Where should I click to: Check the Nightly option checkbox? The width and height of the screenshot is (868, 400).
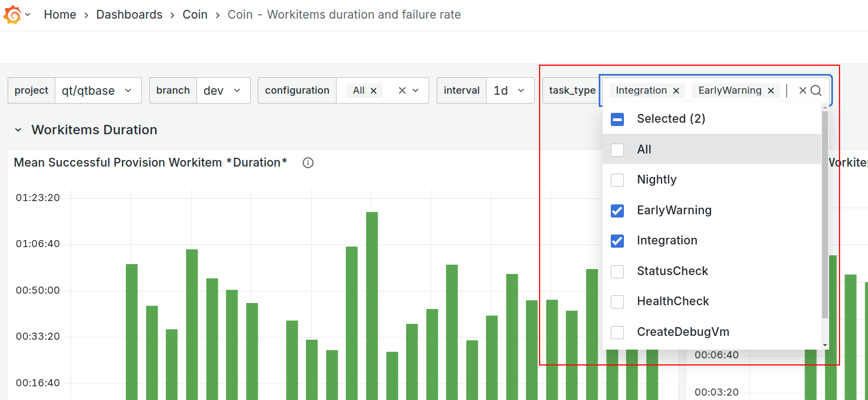click(x=617, y=180)
